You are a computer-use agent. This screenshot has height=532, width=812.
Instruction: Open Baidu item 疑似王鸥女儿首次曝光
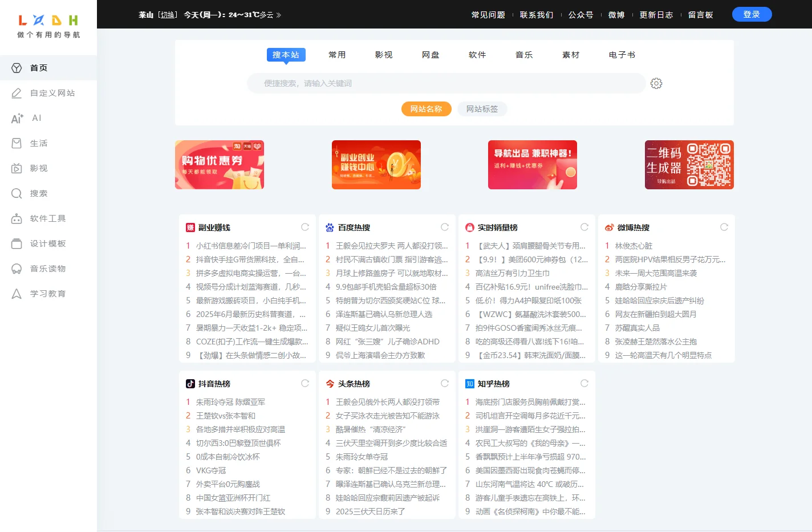(x=373, y=328)
